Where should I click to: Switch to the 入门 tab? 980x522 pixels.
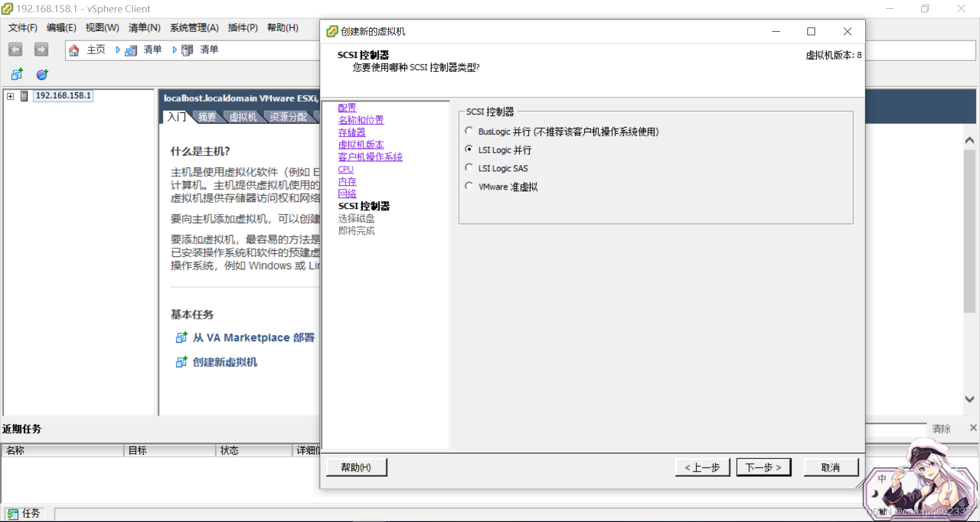coord(177,117)
